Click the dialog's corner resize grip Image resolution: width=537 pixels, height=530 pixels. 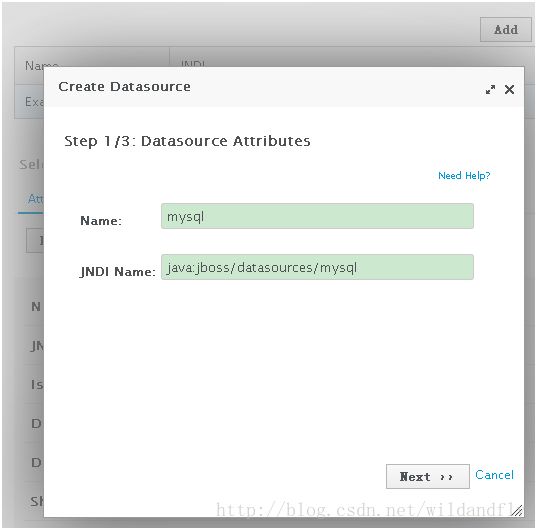click(x=517, y=510)
